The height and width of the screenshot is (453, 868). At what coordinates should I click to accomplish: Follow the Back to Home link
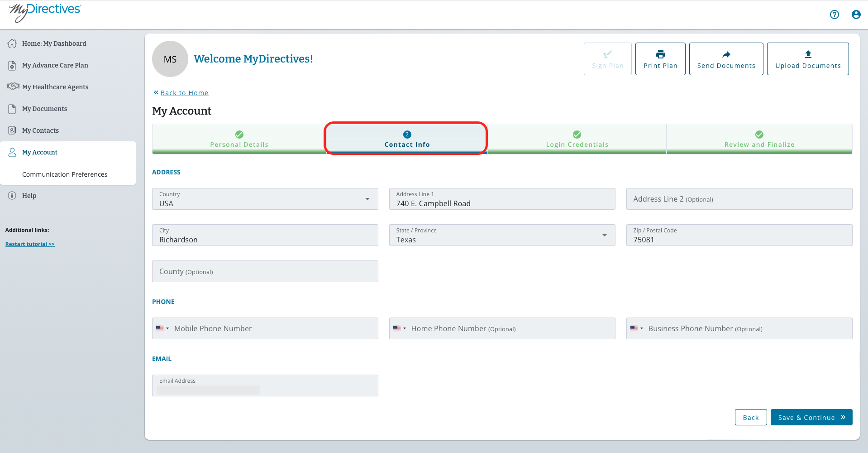[184, 93]
